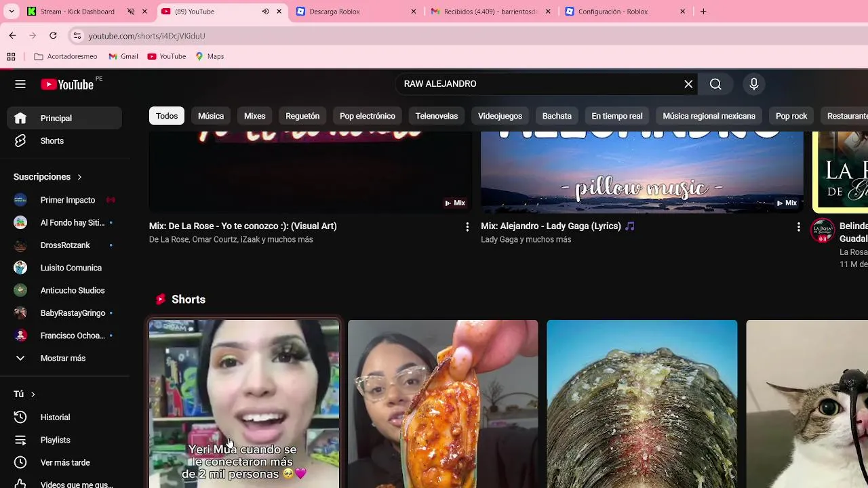
Task: Open the Maps bookmark
Action: click(x=210, y=56)
